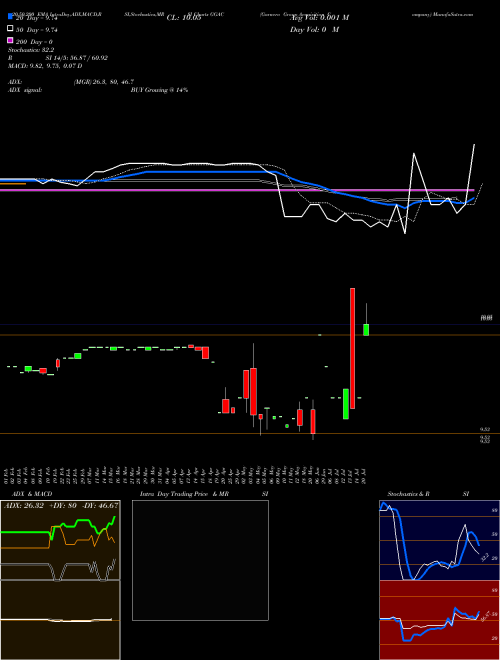The height and width of the screenshot is (660, 500).
Task: Click the CL: 10.05 closing price label
Action: click(x=184, y=18)
